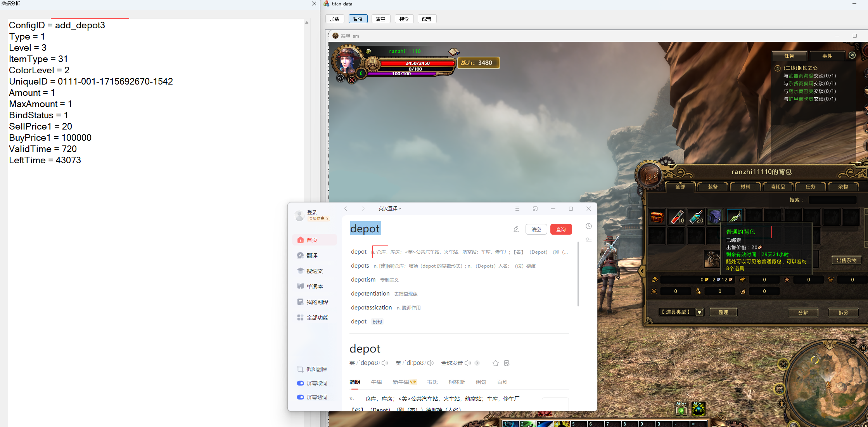
Task: Switch to the 柯林斯 dictionary tab
Action: point(456,382)
